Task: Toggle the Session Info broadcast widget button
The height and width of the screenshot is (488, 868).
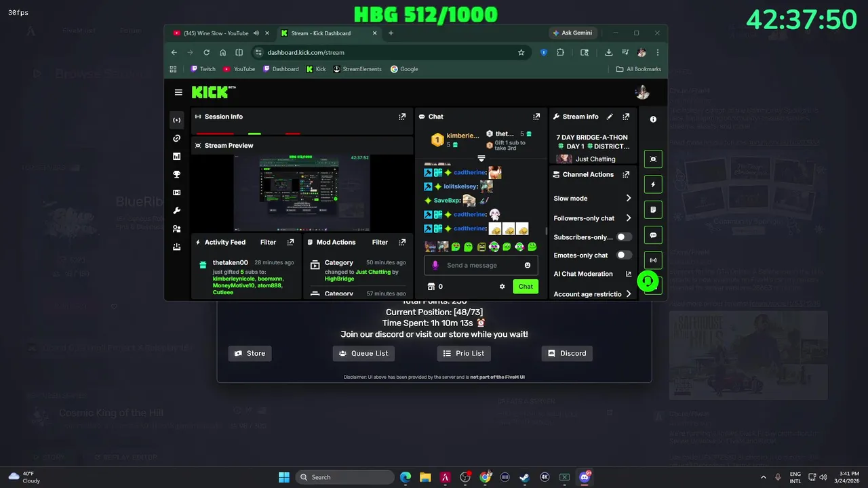Action: [x=653, y=260]
